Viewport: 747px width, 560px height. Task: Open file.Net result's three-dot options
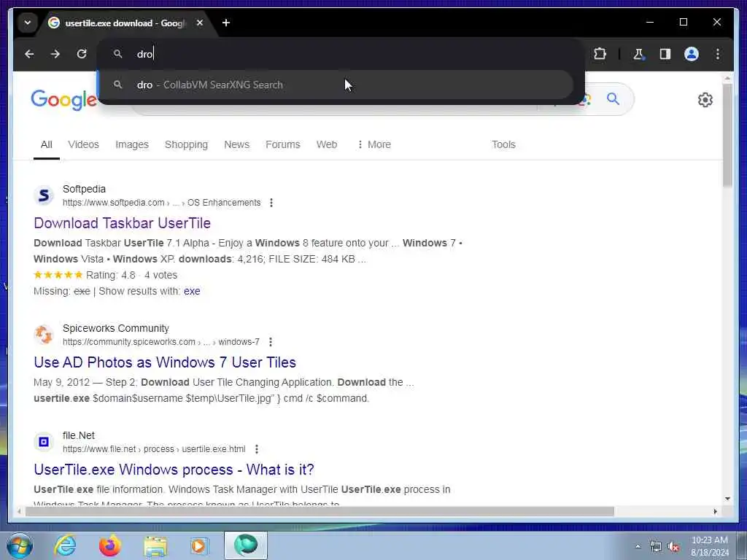[x=256, y=449]
